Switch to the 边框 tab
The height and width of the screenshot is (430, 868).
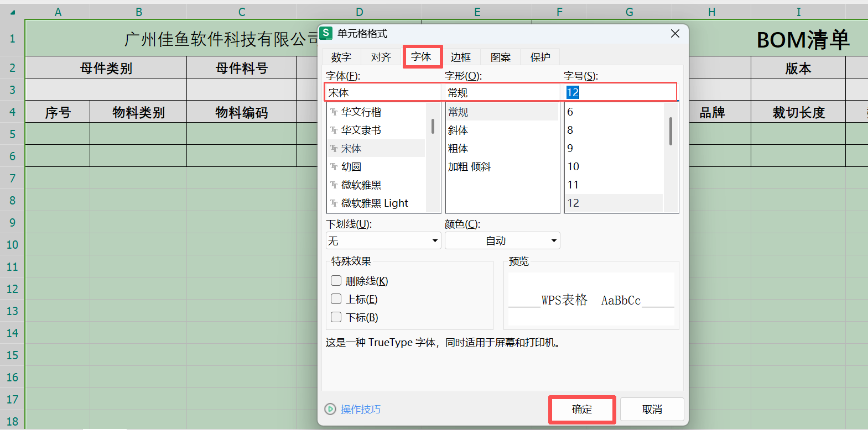[x=460, y=57]
